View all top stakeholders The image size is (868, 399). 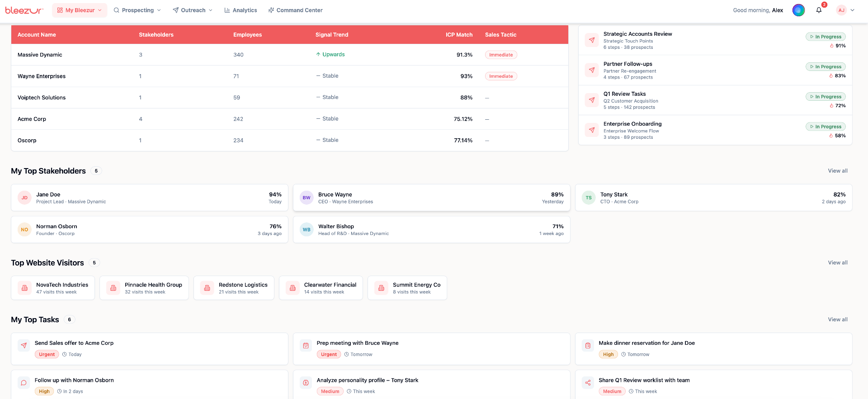(838, 171)
